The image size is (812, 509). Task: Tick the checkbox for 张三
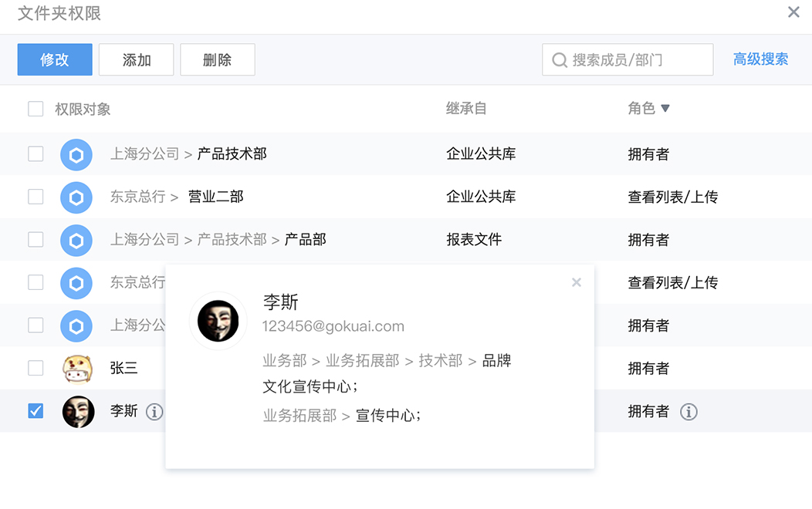(36, 368)
